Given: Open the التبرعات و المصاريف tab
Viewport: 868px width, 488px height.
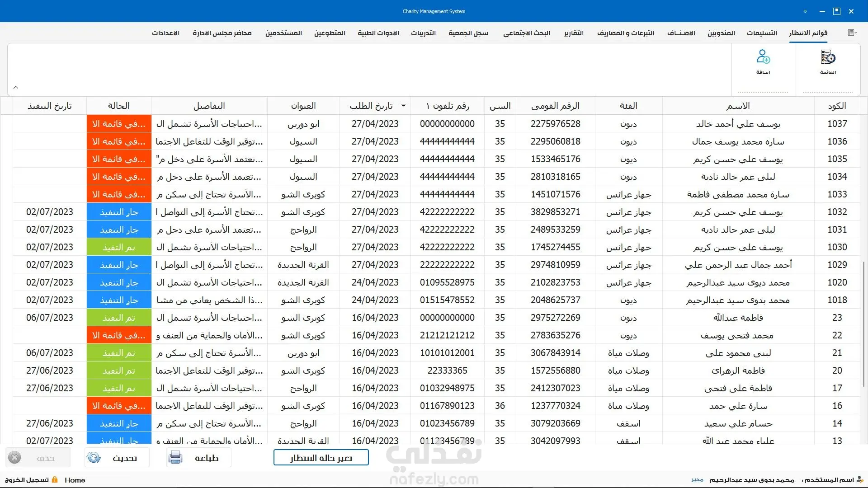Looking at the screenshot, I should (x=625, y=33).
